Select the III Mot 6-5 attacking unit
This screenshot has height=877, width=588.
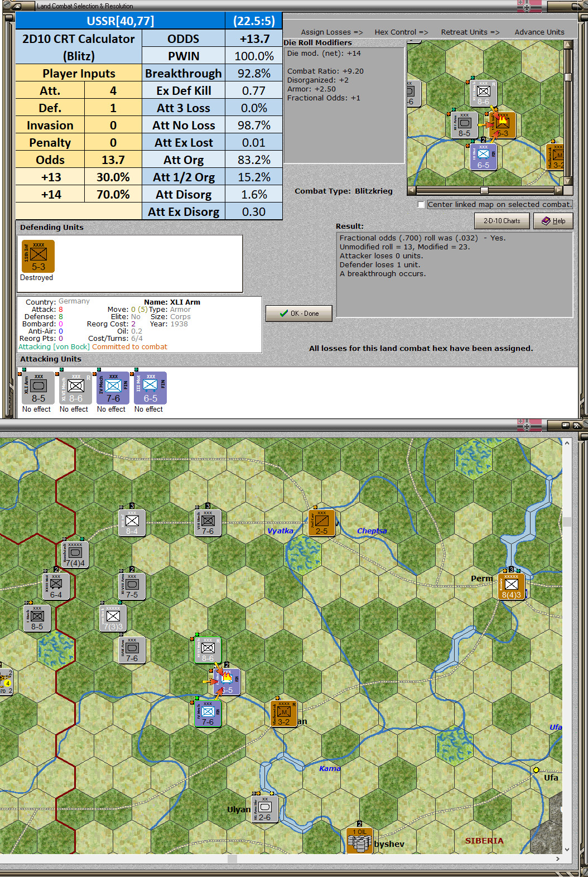pos(151,388)
